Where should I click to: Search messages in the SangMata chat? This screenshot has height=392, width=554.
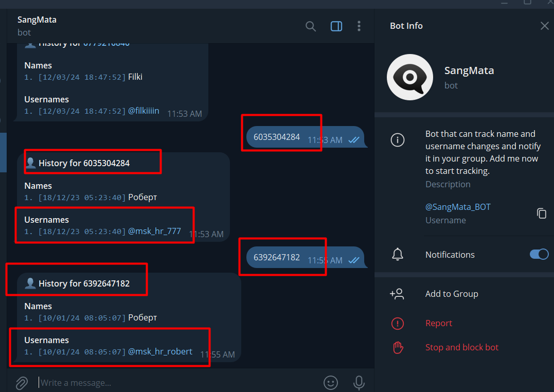[311, 26]
